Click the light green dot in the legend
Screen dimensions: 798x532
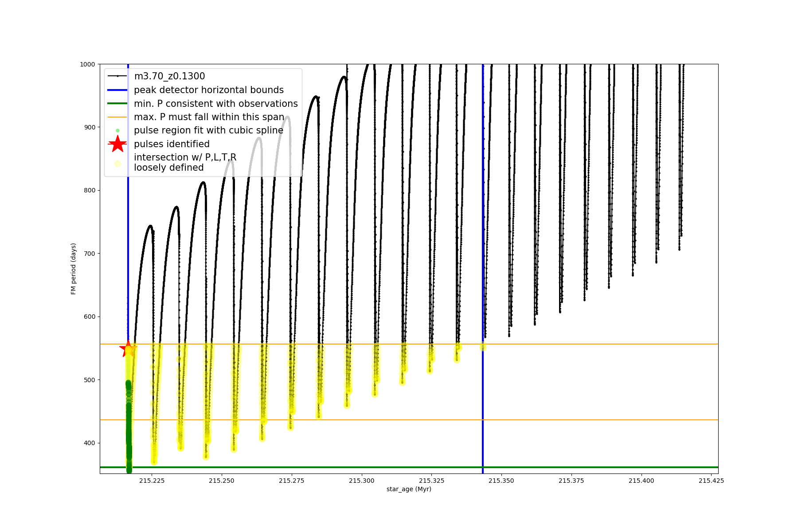(117, 130)
